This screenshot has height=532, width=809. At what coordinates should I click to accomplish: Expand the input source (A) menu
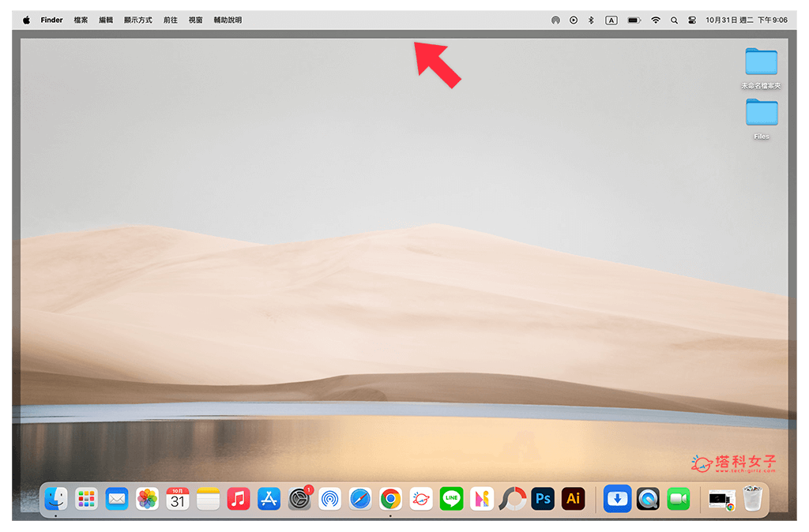click(x=611, y=21)
